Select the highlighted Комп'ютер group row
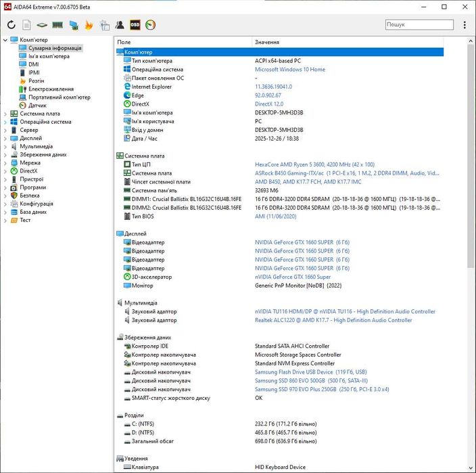Viewport: 476px width, 473px height. point(279,52)
